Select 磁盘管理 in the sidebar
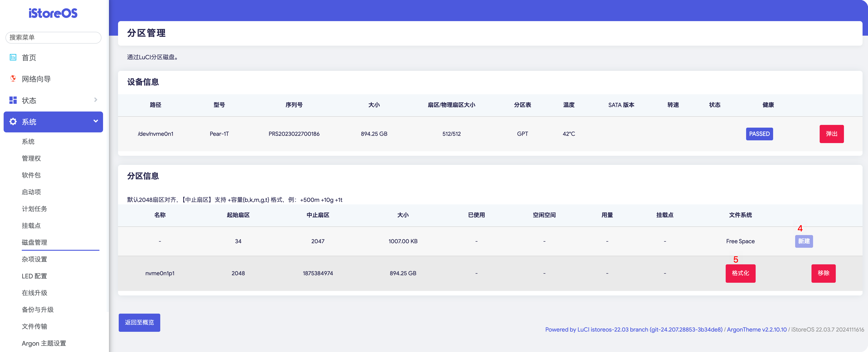 34,242
